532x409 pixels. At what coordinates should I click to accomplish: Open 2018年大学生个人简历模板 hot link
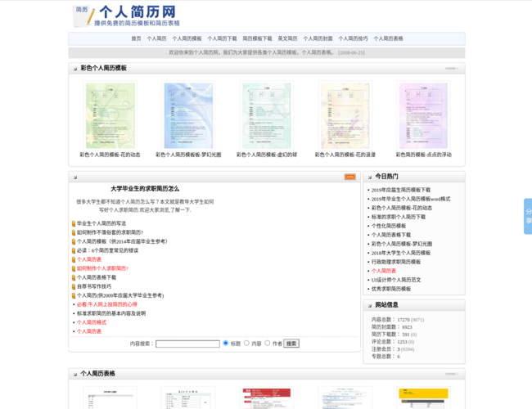point(401,253)
